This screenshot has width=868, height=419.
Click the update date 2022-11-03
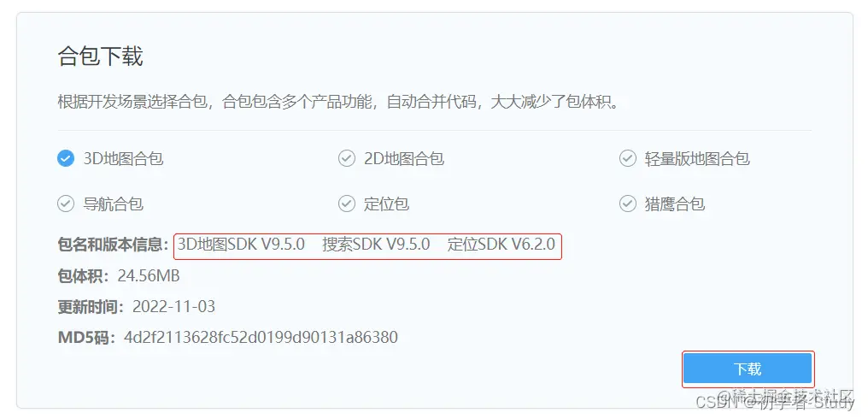pos(173,306)
